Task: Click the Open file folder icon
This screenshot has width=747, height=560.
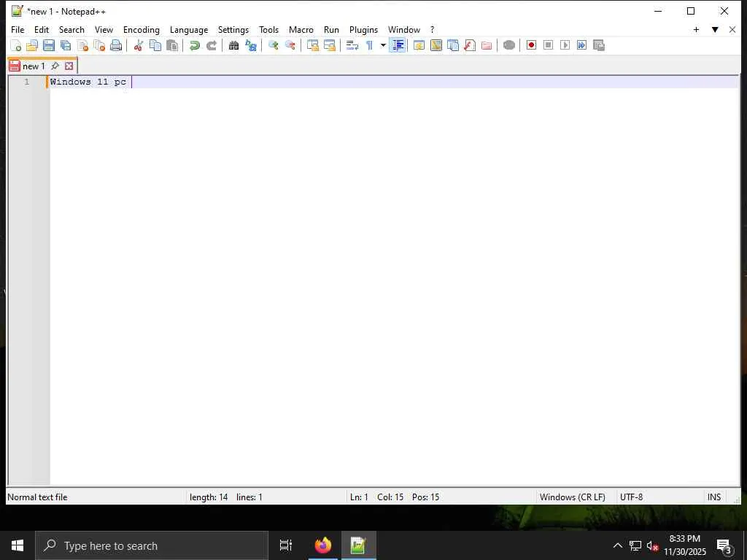Action: pyautogui.click(x=32, y=45)
